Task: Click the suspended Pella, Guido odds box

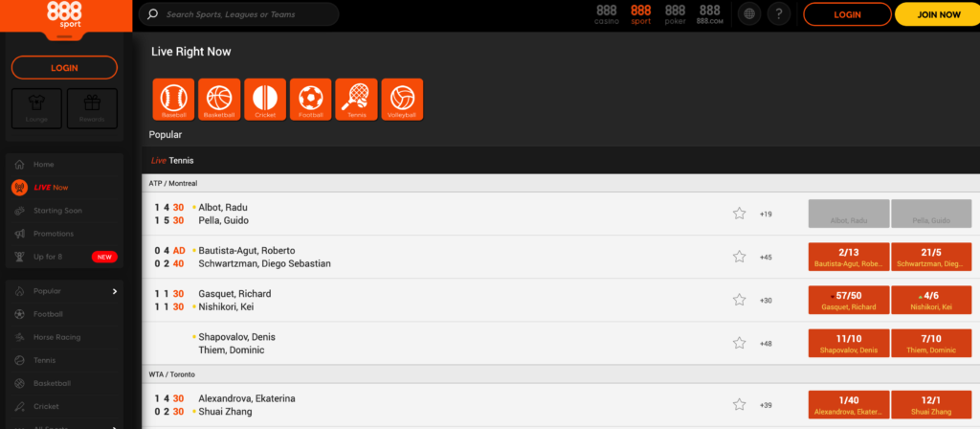Action: click(931, 214)
